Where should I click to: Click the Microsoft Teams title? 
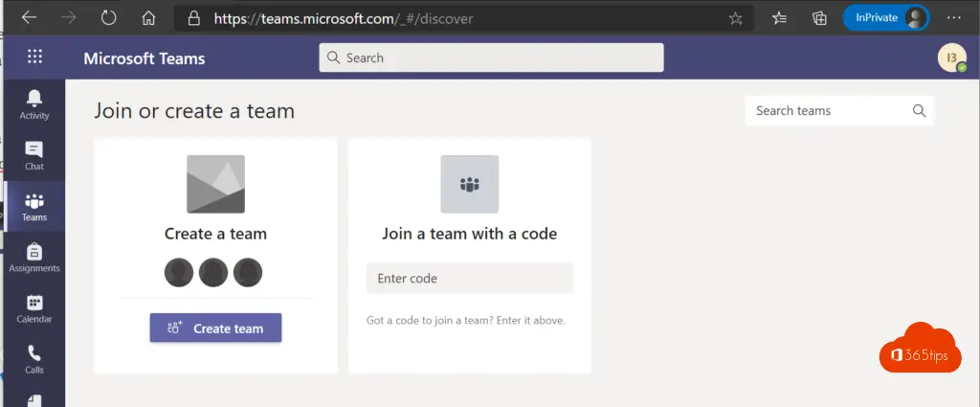(x=145, y=58)
